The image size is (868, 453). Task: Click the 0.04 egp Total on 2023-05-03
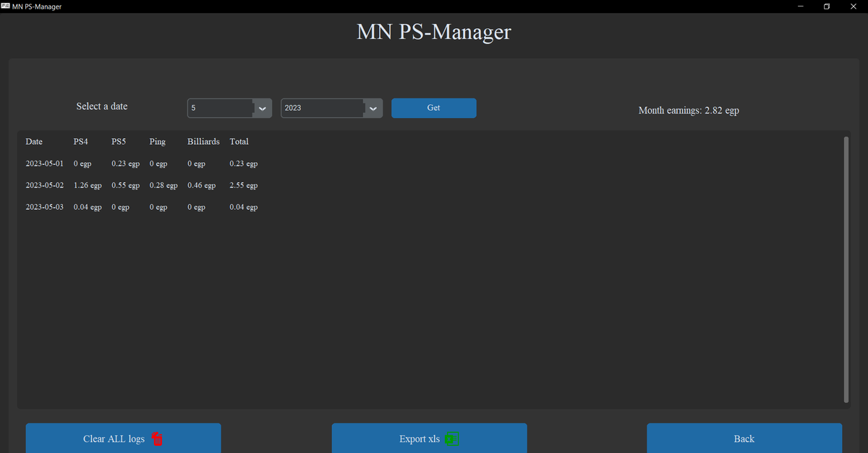coord(244,208)
